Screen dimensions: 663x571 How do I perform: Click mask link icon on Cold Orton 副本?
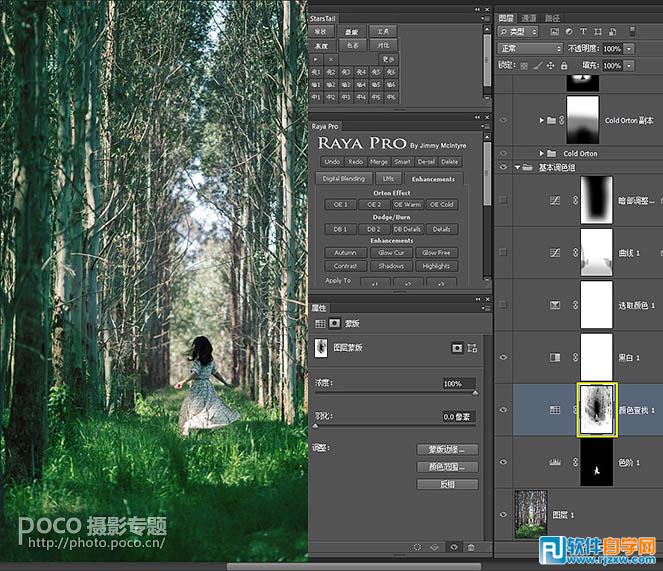point(562,120)
